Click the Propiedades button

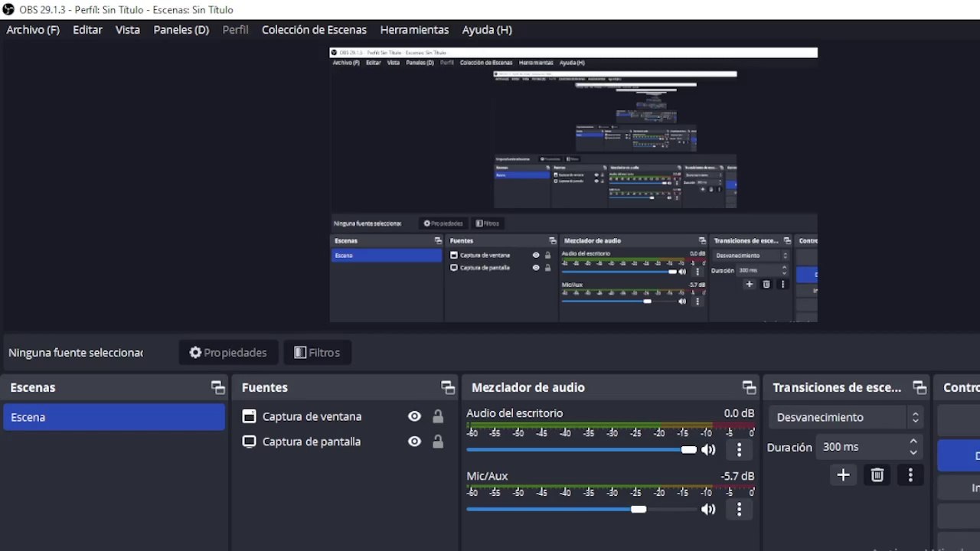click(227, 353)
